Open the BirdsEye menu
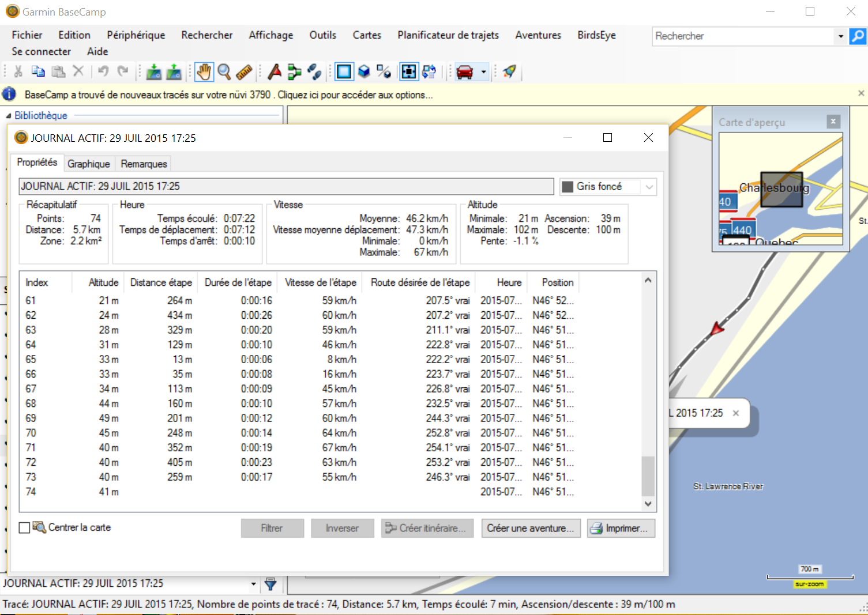This screenshot has height=615, width=868. tap(596, 35)
